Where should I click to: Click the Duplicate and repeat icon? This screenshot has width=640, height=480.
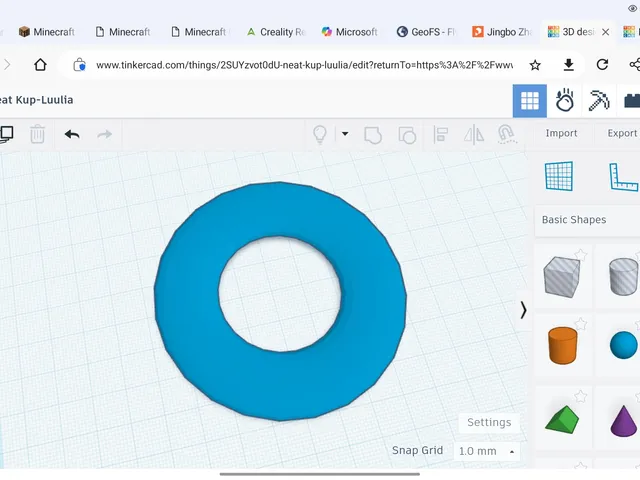[x=7, y=134]
